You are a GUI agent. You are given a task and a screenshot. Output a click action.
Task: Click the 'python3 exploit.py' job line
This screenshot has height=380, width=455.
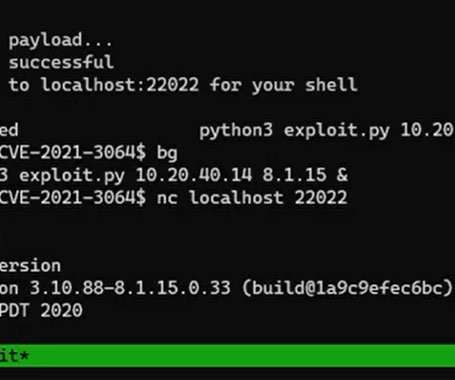point(294,130)
